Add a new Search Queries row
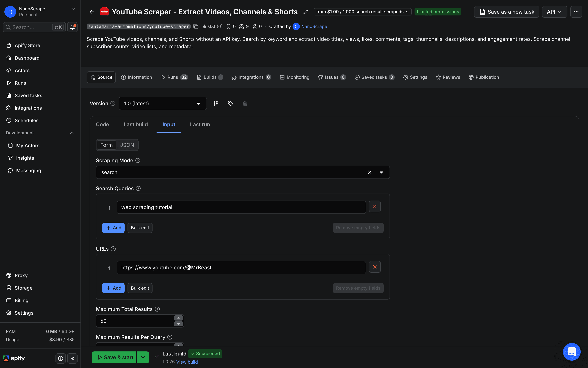This screenshot has height=368, width=588. pyautogui.click(x=113, y=228)
